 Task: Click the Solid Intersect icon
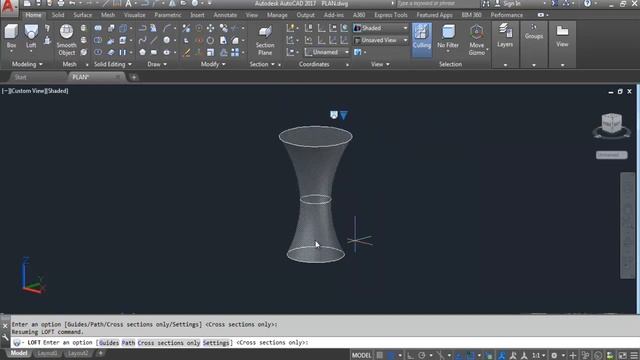pyautogui.click(x=98, y=52)
